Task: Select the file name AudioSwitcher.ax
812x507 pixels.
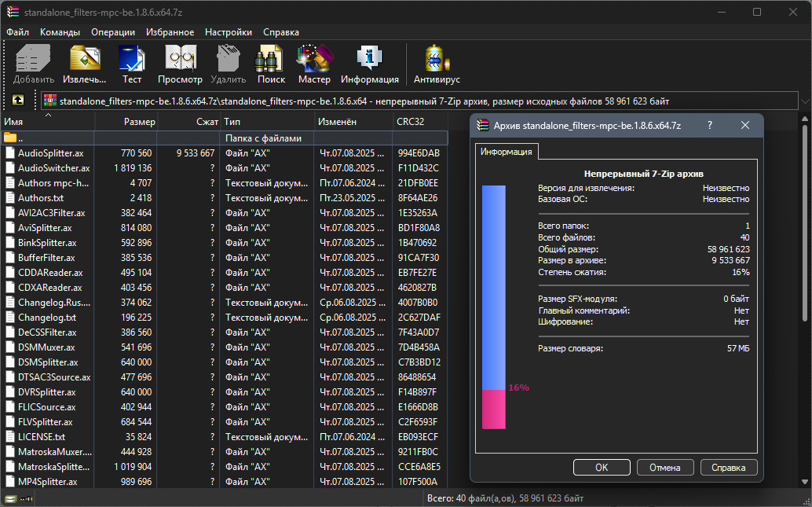Action: pyautogui.click(x=54, y=168)
